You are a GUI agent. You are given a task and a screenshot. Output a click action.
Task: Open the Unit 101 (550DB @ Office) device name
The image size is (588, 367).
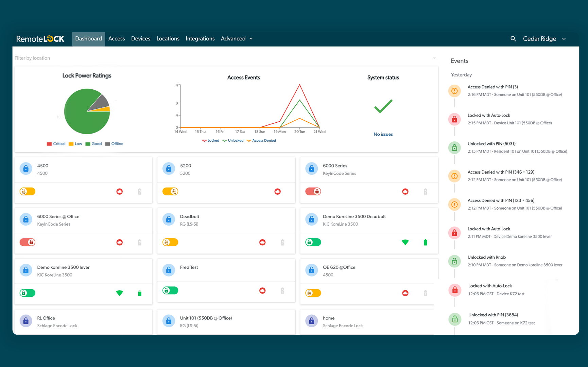[x=206, y=318]
